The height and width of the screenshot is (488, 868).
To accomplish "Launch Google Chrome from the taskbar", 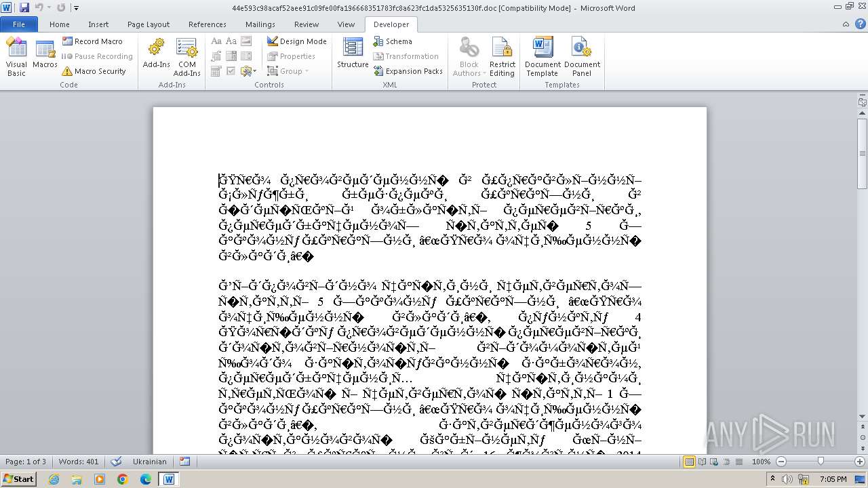I will [123, 479].
